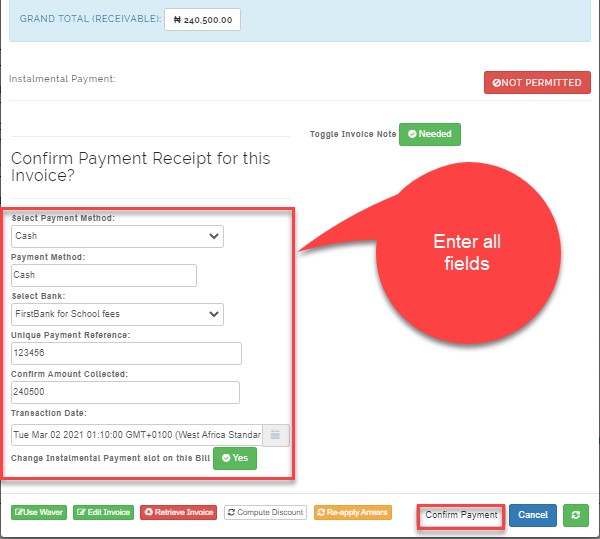Confirm Payment for this invoice
Screen dimensions: 600x539
[461, 515]
